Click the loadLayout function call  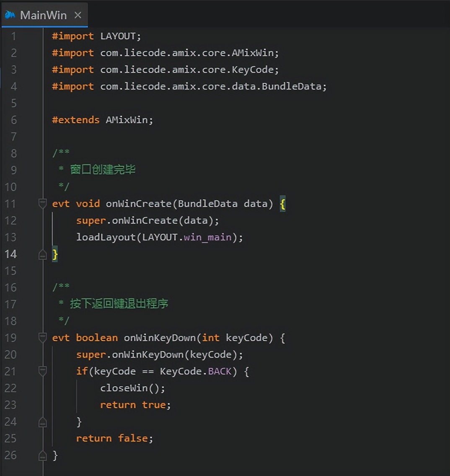pos(106,237)
